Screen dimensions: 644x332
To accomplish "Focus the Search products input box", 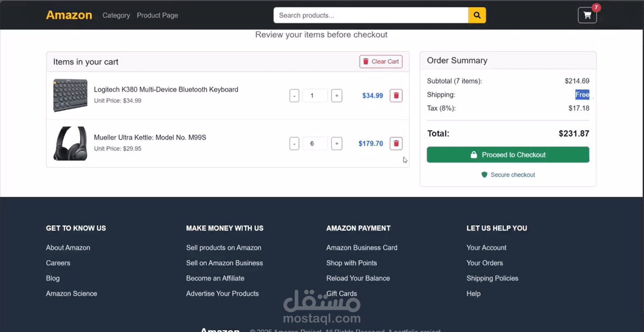I will [371, 15].
